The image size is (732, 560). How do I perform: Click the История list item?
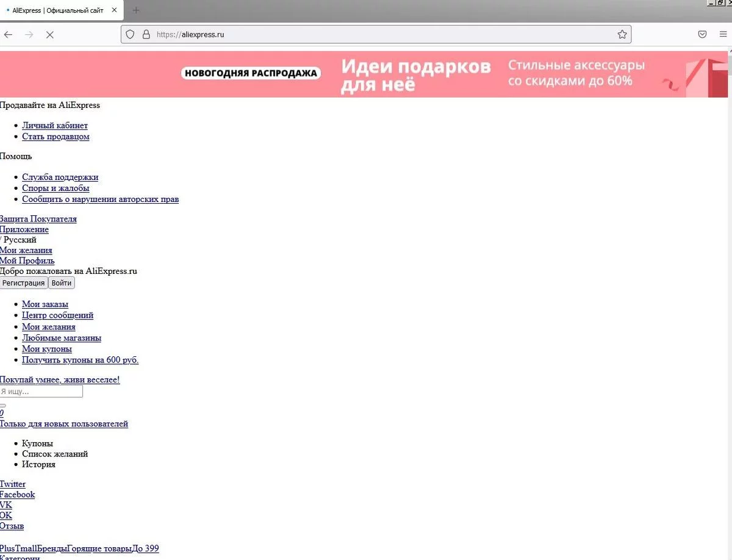click(x=38, y=464)
